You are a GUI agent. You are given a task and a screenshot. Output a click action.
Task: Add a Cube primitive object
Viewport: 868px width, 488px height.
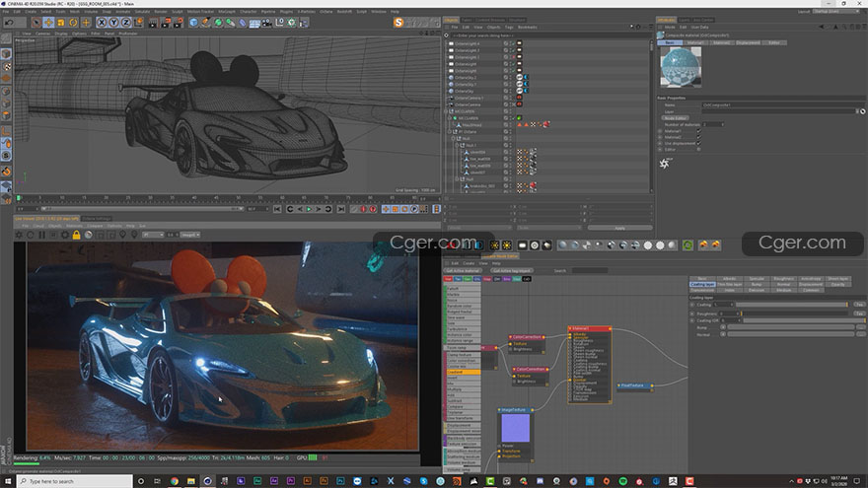point(193,23)
